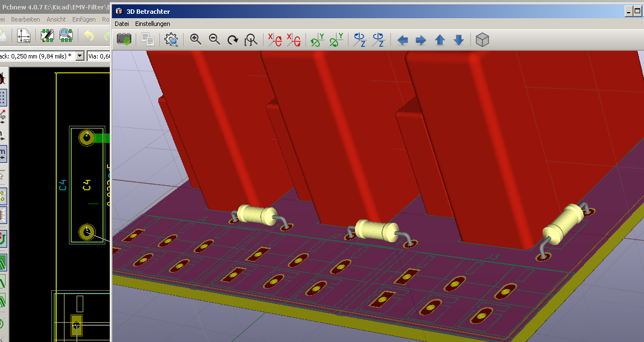Open the Datei menu in 3D viewer
Image resolution: width=644 pixels, height=342 pixels.
122,24
